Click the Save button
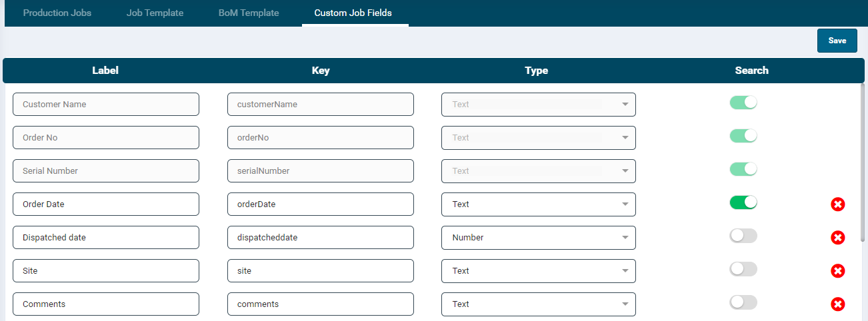Screen dimensions: 868x321 click(x=837, y=41)
